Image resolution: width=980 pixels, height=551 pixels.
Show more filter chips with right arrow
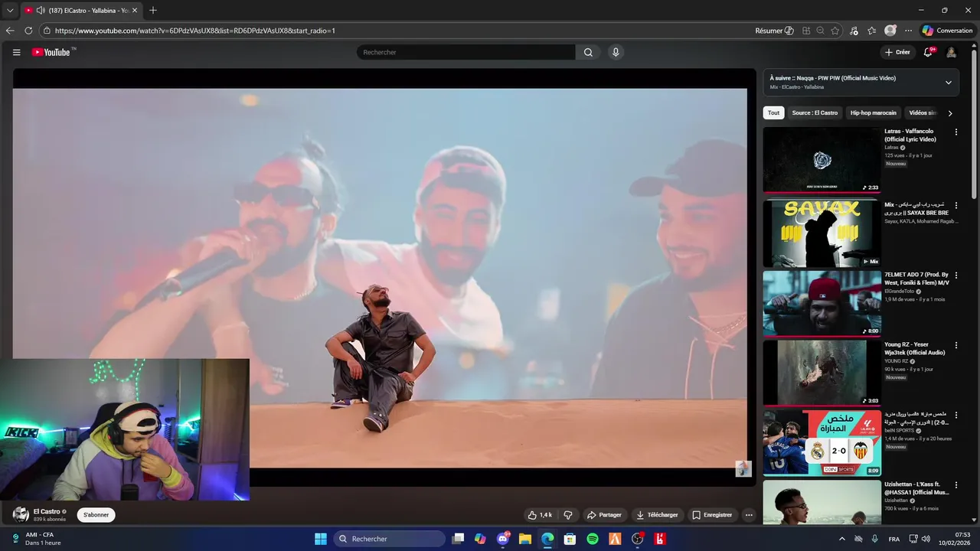click(950, 113)
